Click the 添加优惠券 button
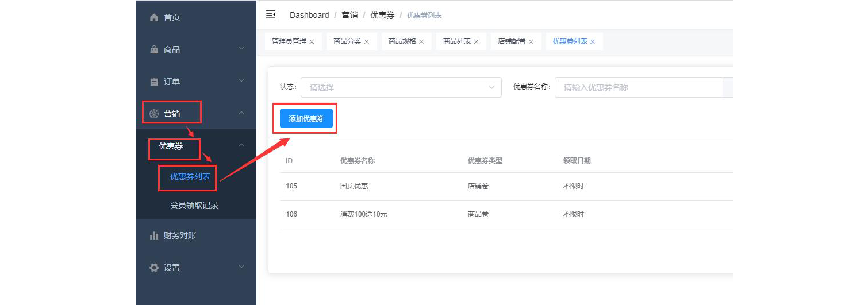Screen dimensions: 868x305 click(x=306, y=118)
